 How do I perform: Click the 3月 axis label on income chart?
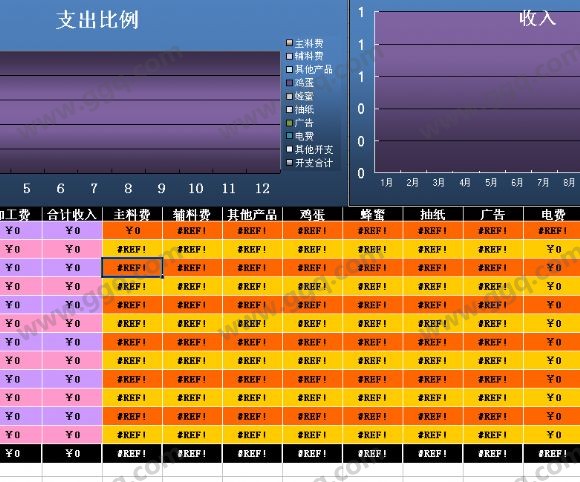[x=438, y=182]
